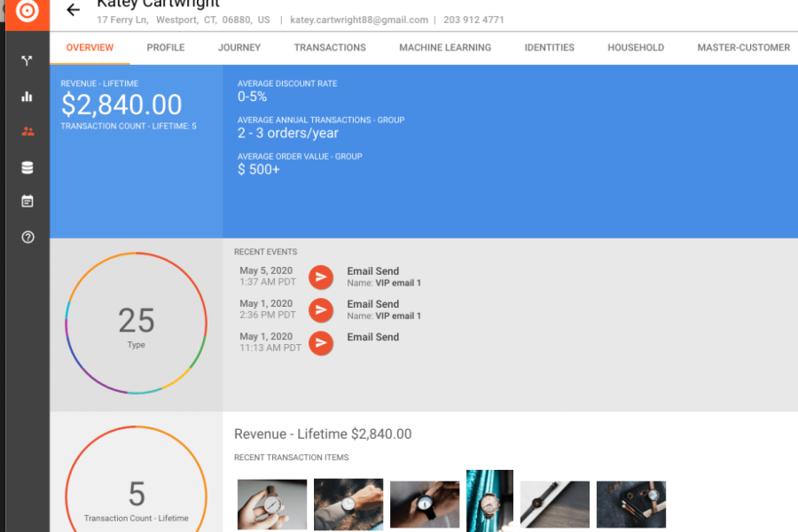Open the calendar icon in sidebar
This screenshot has height=532, width=798.
[27, 202]
